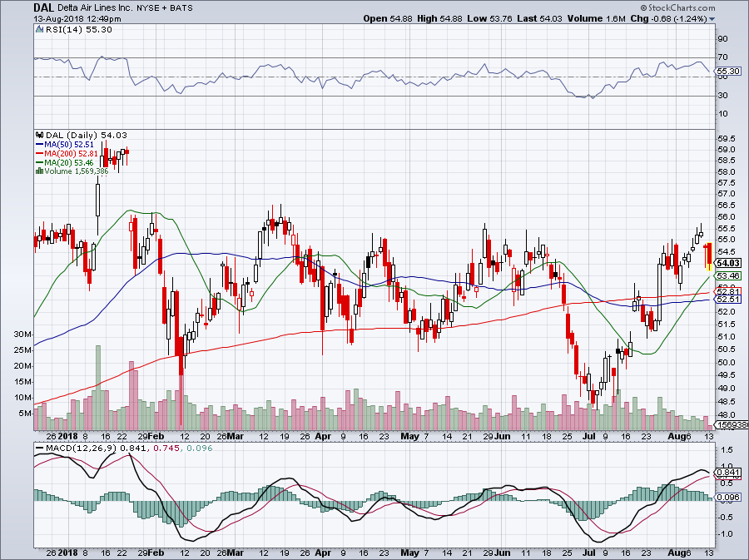749x560 pixels.
Task: Click the 59.5 price axis label
Action: coord(726,139)
